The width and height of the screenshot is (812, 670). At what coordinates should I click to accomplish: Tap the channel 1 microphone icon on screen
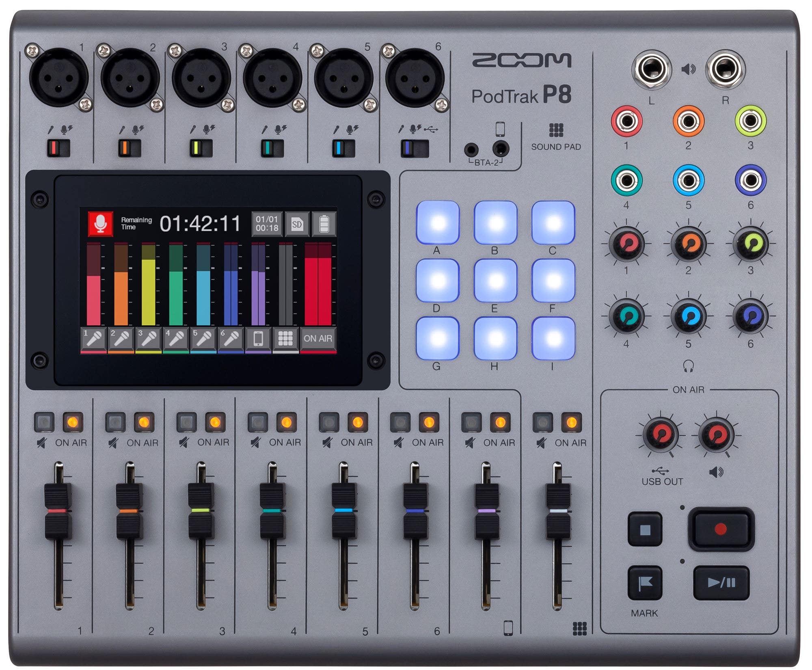pos(94,339)
